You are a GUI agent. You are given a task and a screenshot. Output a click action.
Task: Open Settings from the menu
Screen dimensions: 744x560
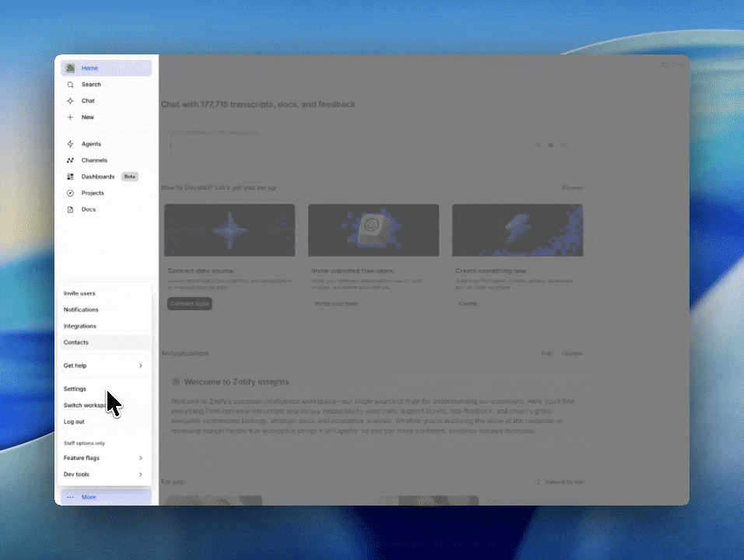point(104,389)
